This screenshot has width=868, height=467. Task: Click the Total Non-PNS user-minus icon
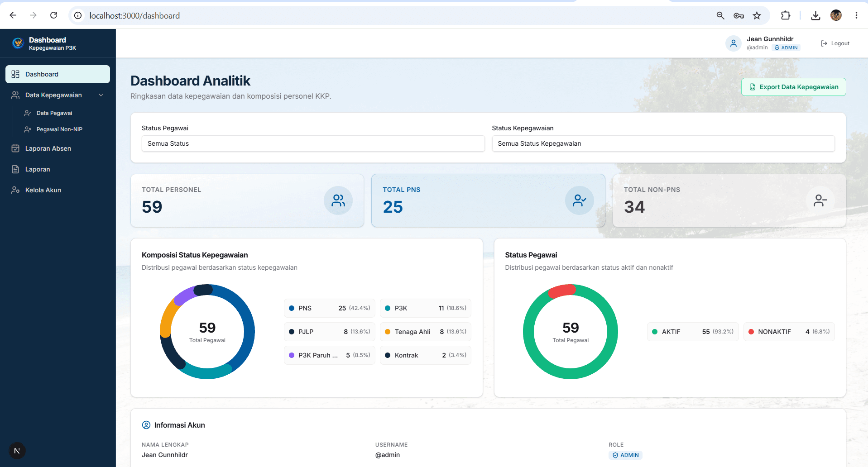tap(820, 200)
